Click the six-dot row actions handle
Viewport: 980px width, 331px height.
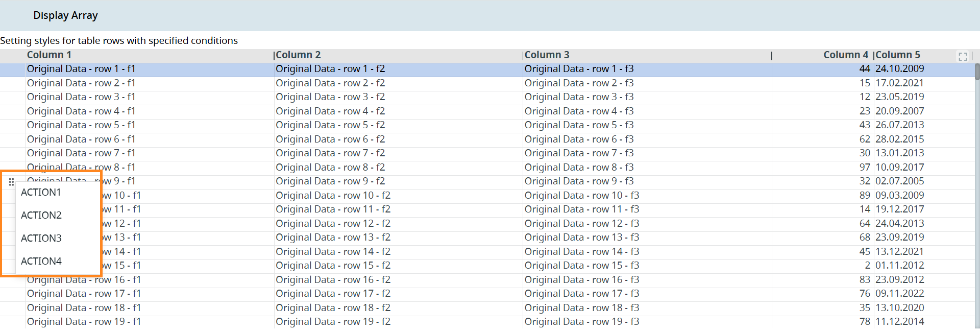click(11, 182)
